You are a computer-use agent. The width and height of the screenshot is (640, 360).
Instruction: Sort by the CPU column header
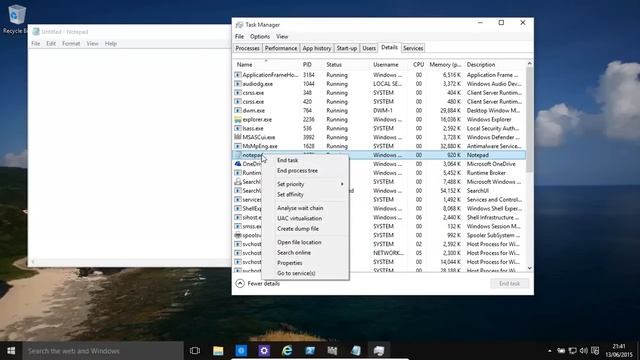click(418, 65)
